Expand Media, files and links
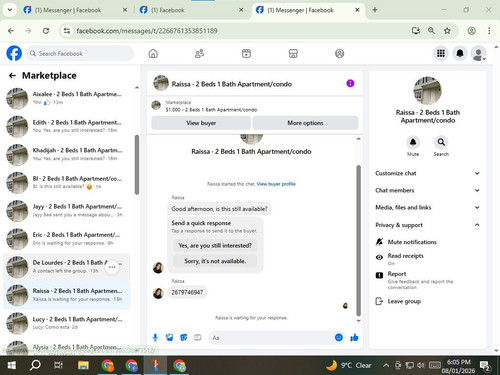500x375 pixels. click(x=428, y=207)
